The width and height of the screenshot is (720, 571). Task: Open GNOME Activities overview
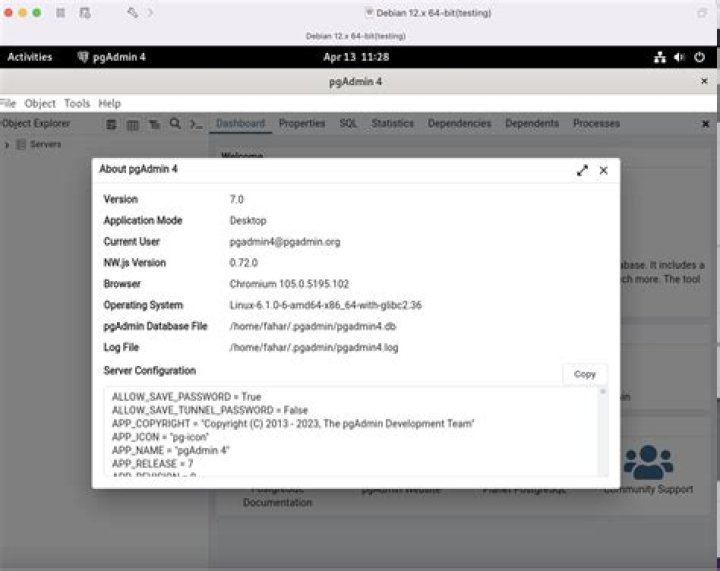[x=30, y=57]
